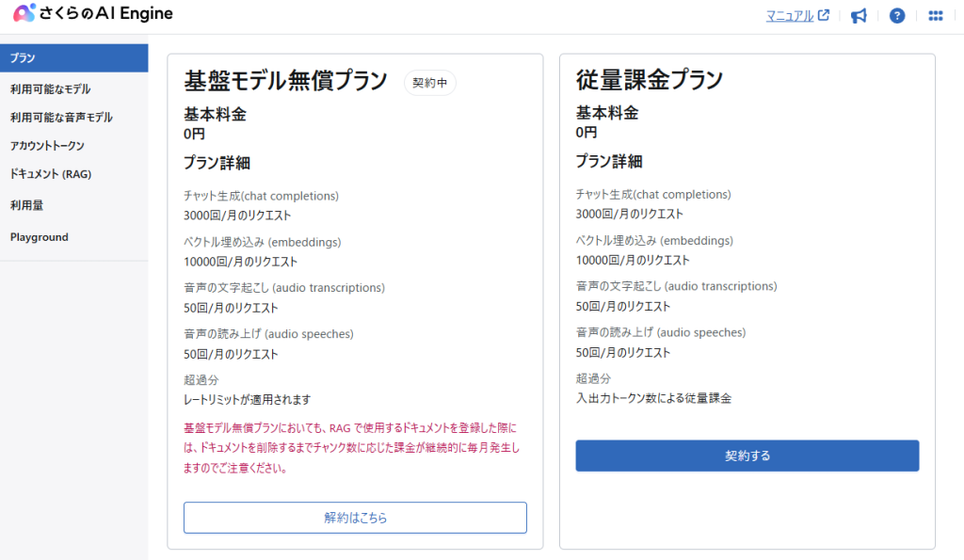Open 利用可能な音声モデル page
This screenshot has width=964, height=560.
pos(61,118)
